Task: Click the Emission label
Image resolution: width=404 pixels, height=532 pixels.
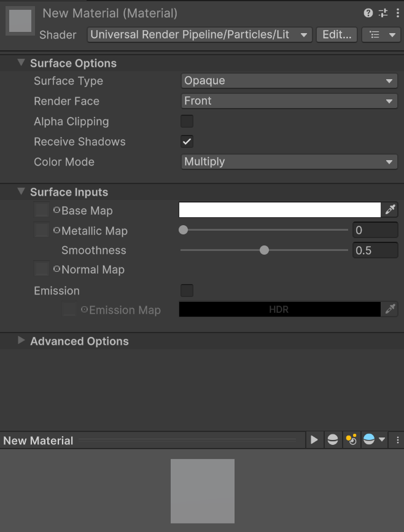Action: pyautogui.click(x=56, y=291)
